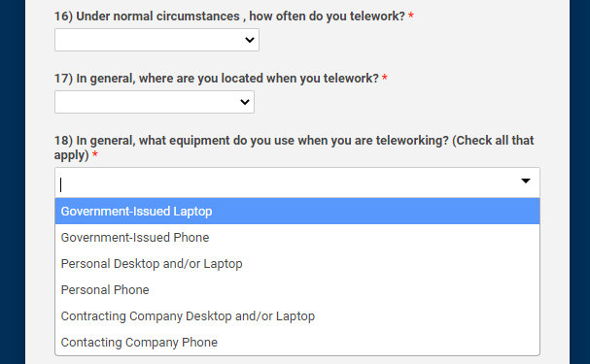Click the red asterisk beside question 17

coord(385,78)
